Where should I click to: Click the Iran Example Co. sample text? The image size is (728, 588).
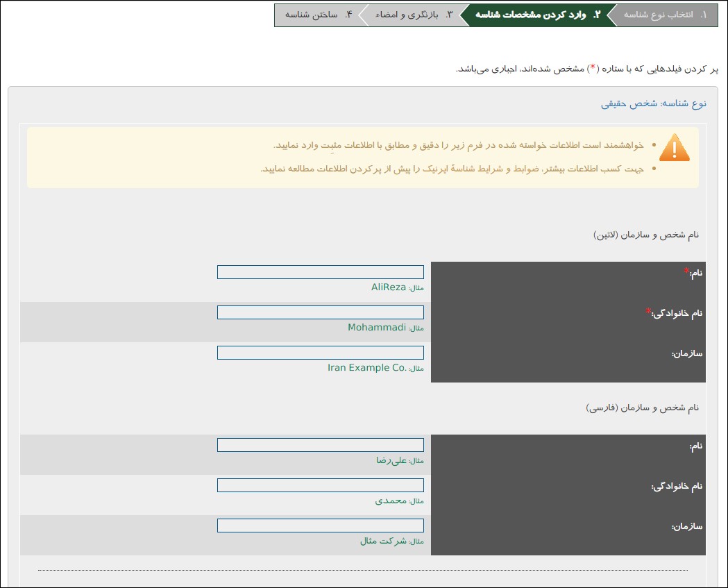click(366, 368)
